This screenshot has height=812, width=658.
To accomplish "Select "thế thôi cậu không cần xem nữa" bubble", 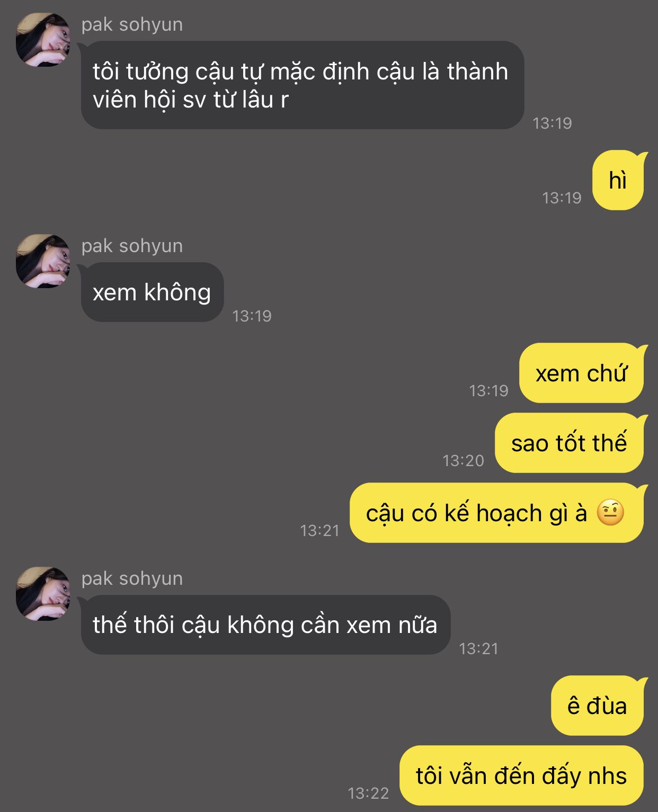I will pyautogui.click(x=265, y=624).
